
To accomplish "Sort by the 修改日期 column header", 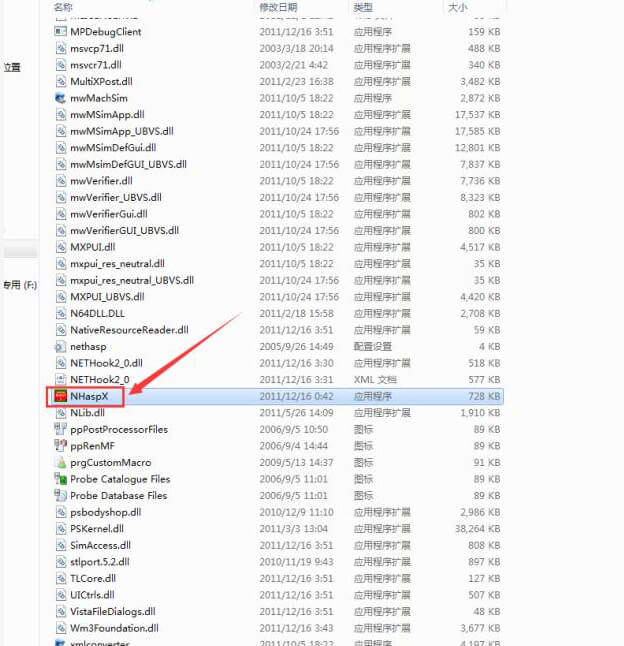I will [x=278, y=7].
